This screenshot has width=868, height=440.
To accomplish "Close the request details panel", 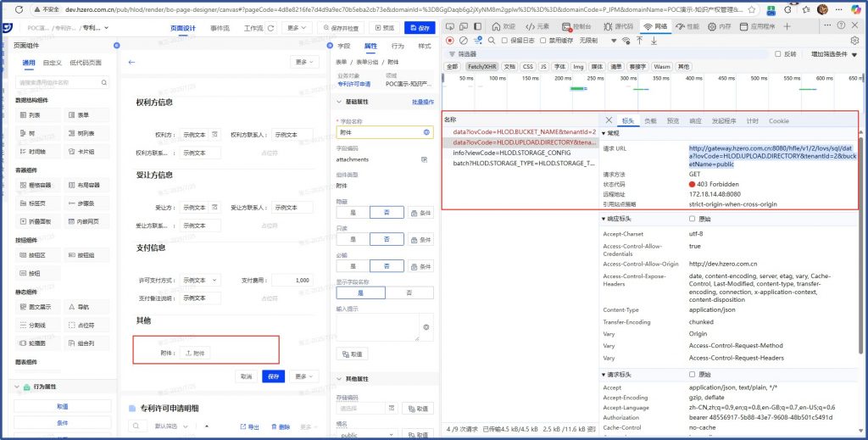I will [609, 120].
